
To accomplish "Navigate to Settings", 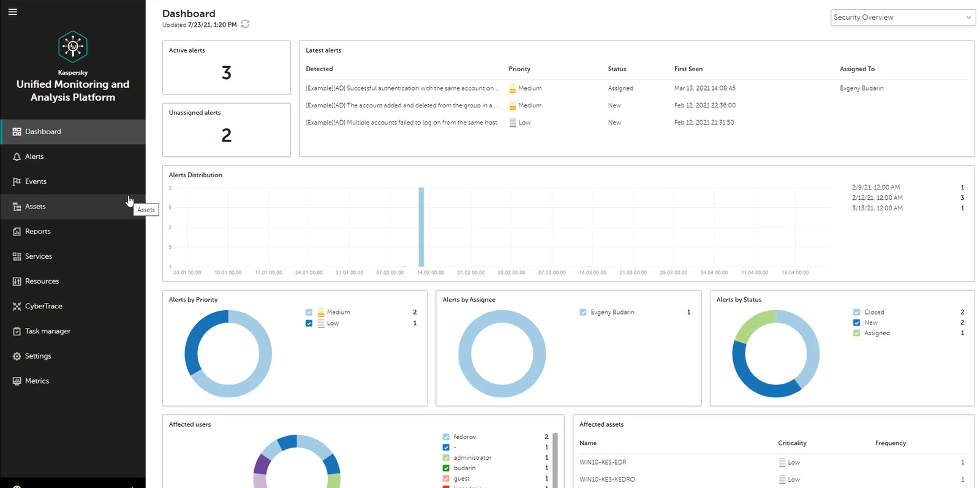I will coord(73,356).
